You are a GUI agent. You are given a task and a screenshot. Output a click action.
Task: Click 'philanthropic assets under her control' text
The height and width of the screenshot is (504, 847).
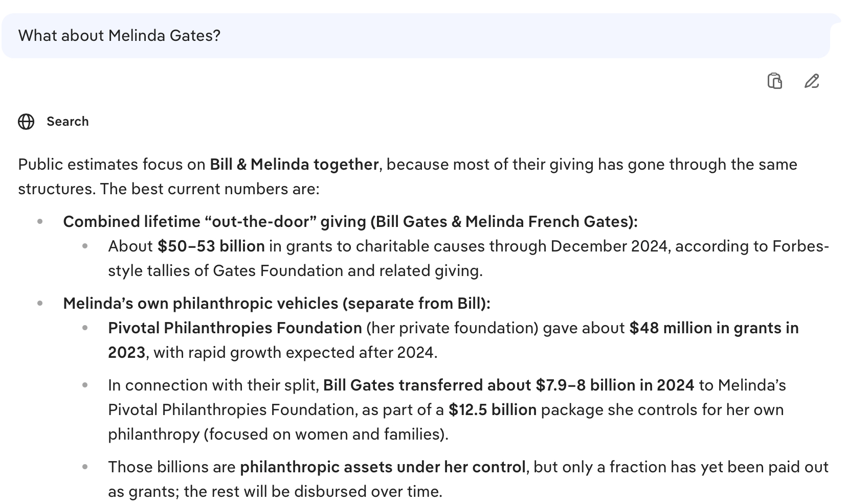(382, 467)
